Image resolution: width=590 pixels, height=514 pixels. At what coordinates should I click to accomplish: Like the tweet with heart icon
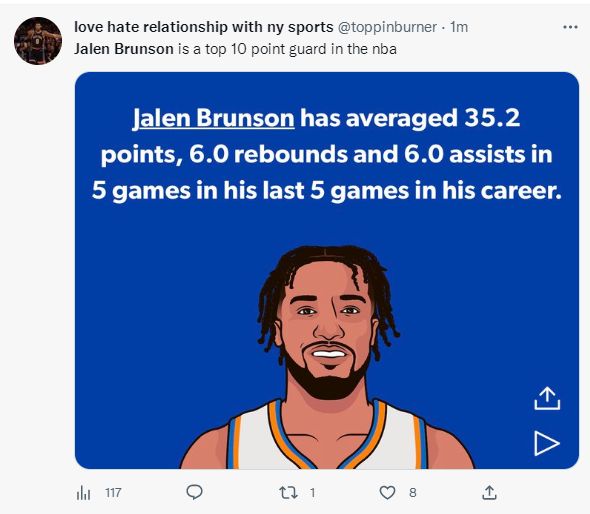click(387, 493)
